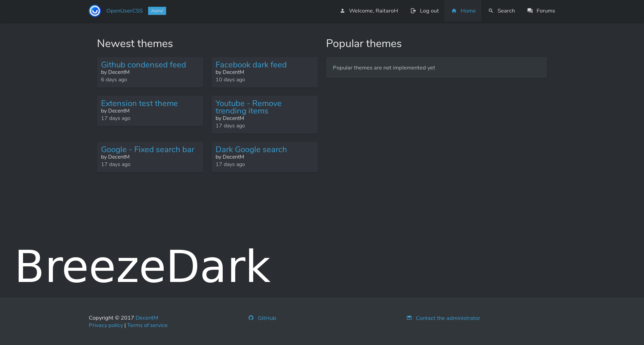Click '17 days ago' under Youtube trending theme
The height and width of the screenshot is (345, 644).
pyautogui.click(x=230, y=126)
